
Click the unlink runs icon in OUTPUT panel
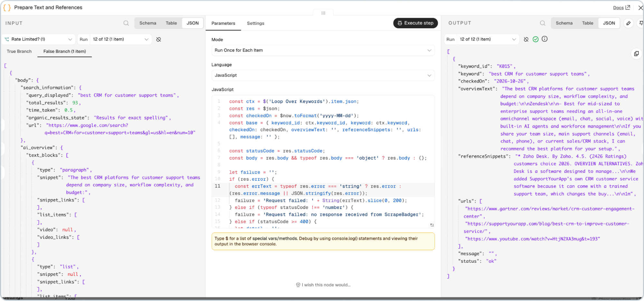coord(526,39)
